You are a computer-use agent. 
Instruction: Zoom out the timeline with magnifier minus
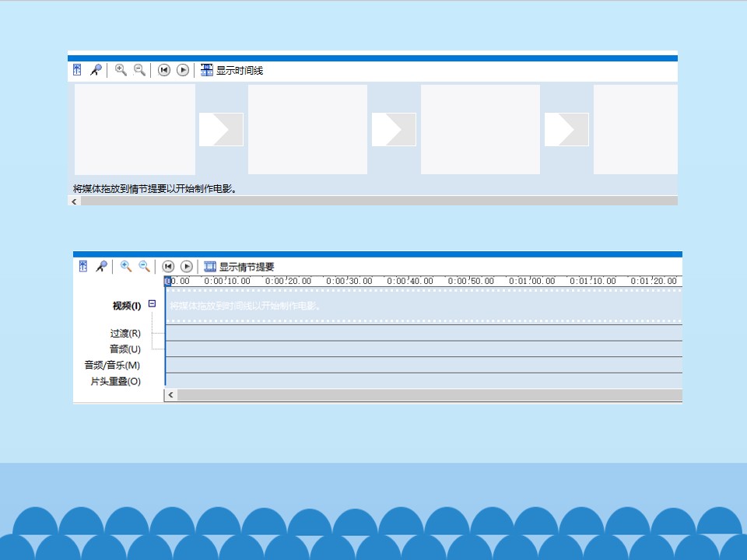pyautogui.click(x=145, y=266)
